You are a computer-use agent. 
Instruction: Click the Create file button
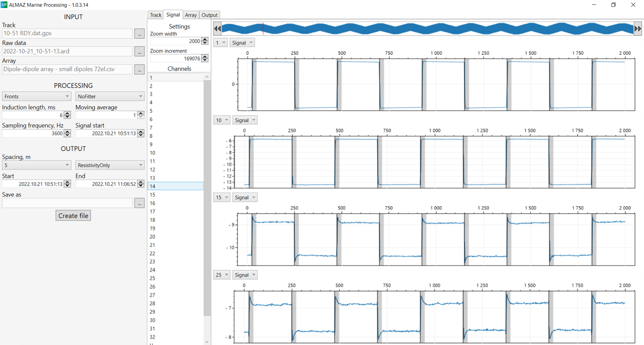(x=73, y=216)
